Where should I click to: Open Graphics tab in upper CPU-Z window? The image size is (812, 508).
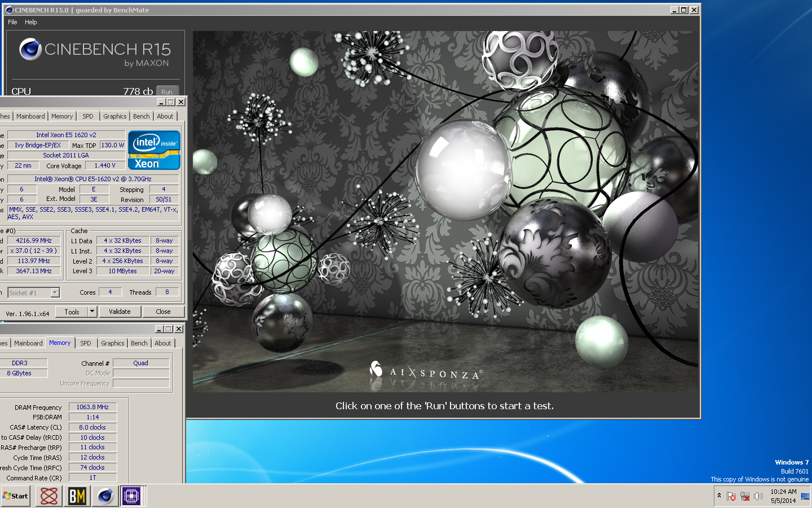pyautogui.click(x=115, y=116)
